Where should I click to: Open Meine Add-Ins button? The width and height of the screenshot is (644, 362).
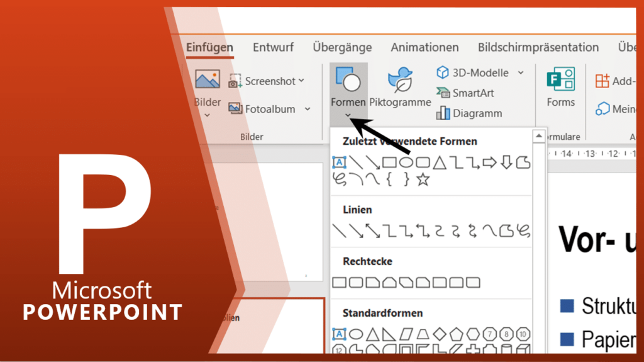(615, 109)
